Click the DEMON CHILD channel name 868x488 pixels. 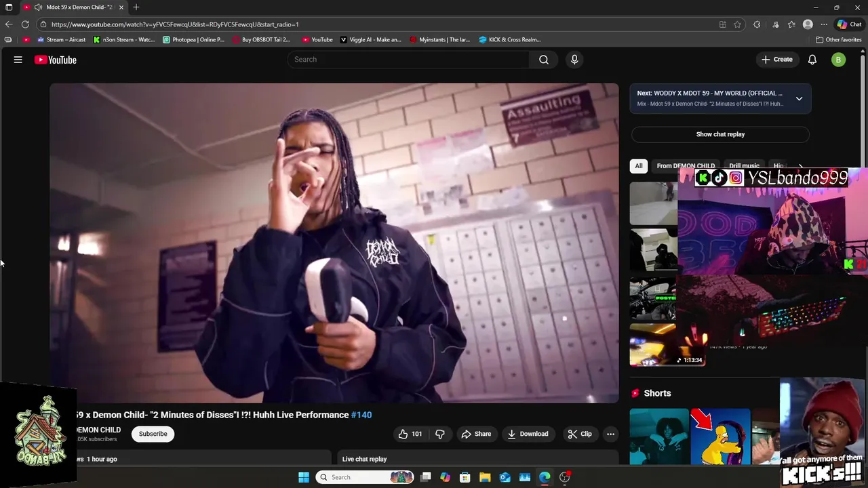[x=99, y=430]
